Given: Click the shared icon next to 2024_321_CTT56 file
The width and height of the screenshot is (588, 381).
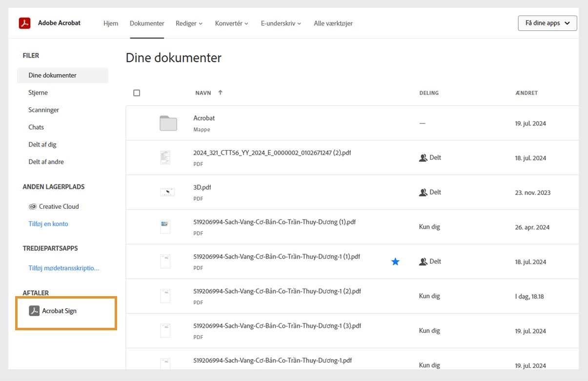Looking at the screenshot, I should 424,157.
